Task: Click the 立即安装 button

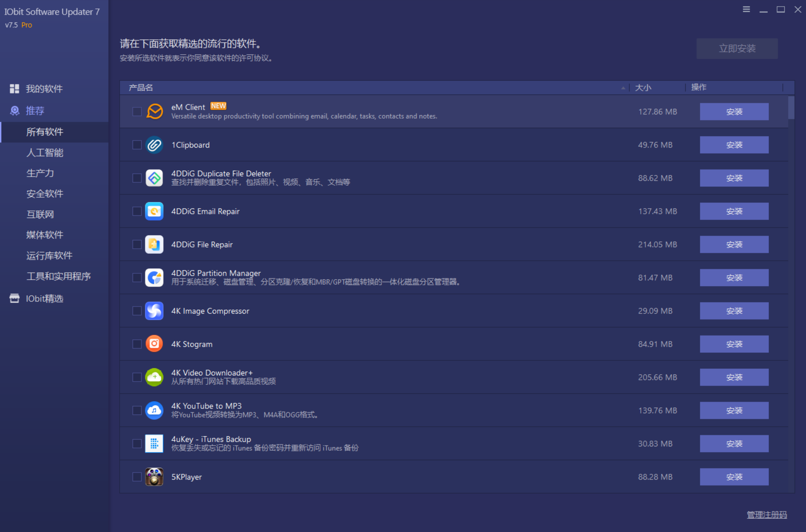Action: click(x=737, y=48)
